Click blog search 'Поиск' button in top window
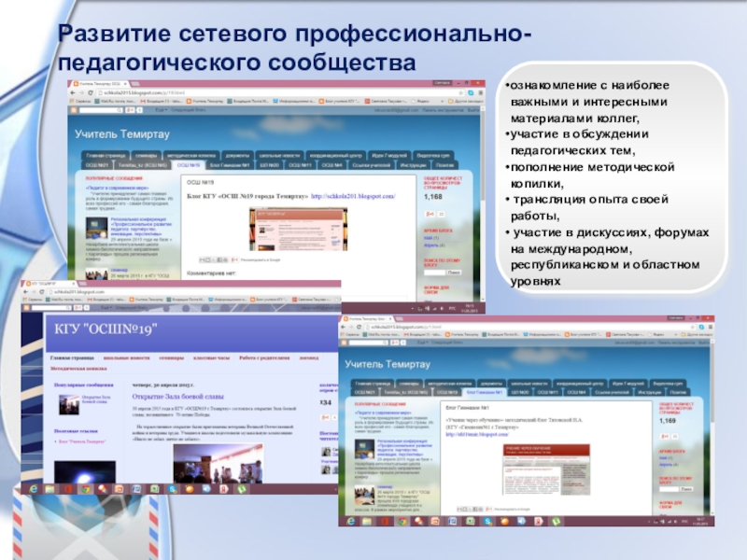The width and height of the screenshot is (747, 560). (454, 273)
